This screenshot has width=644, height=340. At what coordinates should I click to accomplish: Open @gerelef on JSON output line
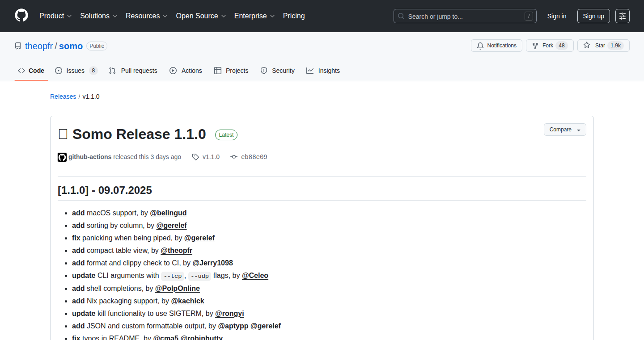(x=266, y=326)
